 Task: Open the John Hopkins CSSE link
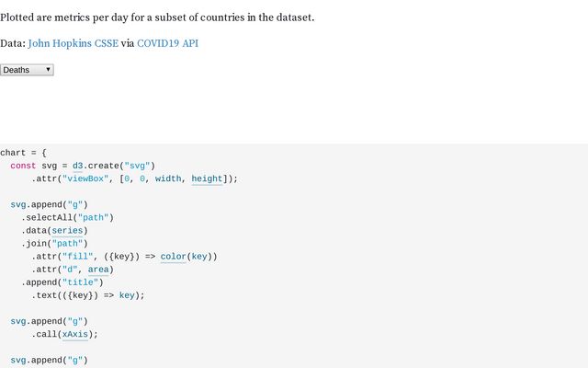(x=73, y=43)
